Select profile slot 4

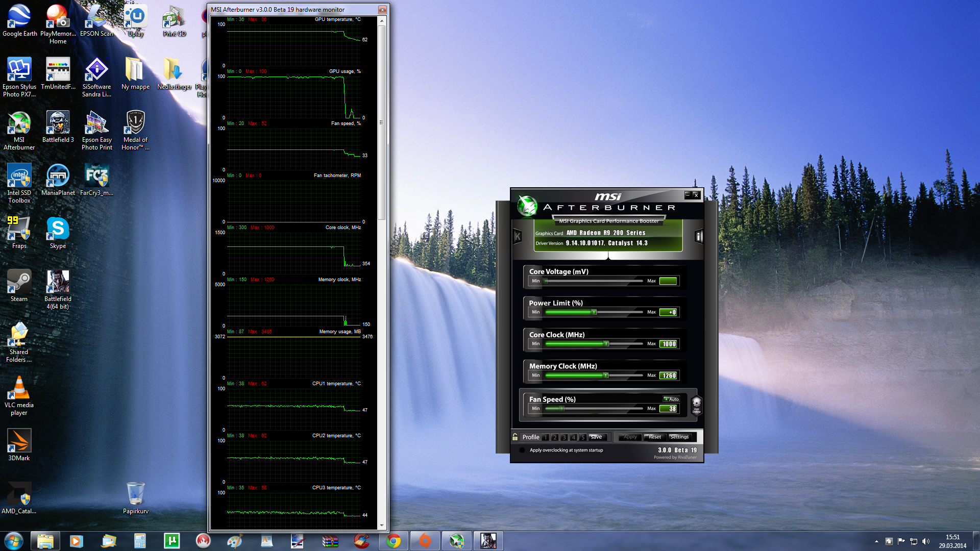point(573,437)
